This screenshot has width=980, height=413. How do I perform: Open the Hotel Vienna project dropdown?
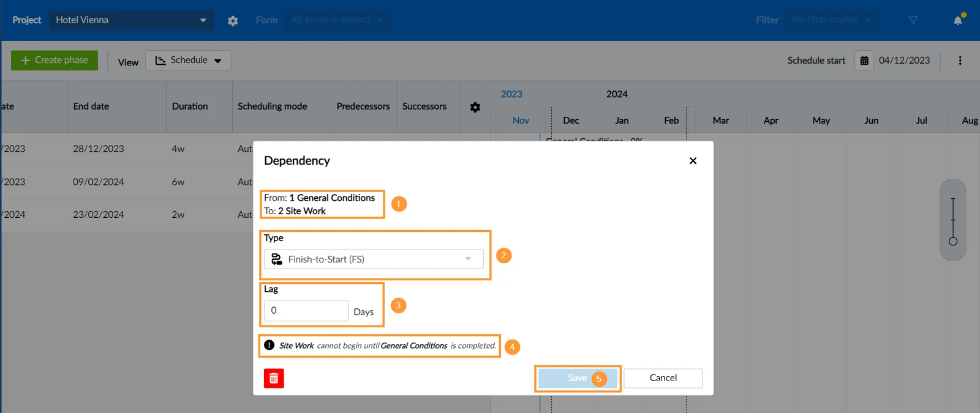[131, 20]
